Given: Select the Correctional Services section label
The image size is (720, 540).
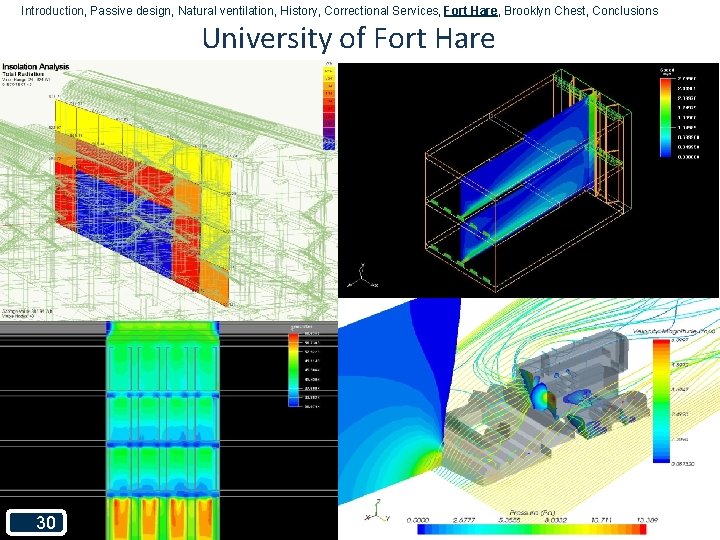Looking at the screenshot, I should coord(381,11).
